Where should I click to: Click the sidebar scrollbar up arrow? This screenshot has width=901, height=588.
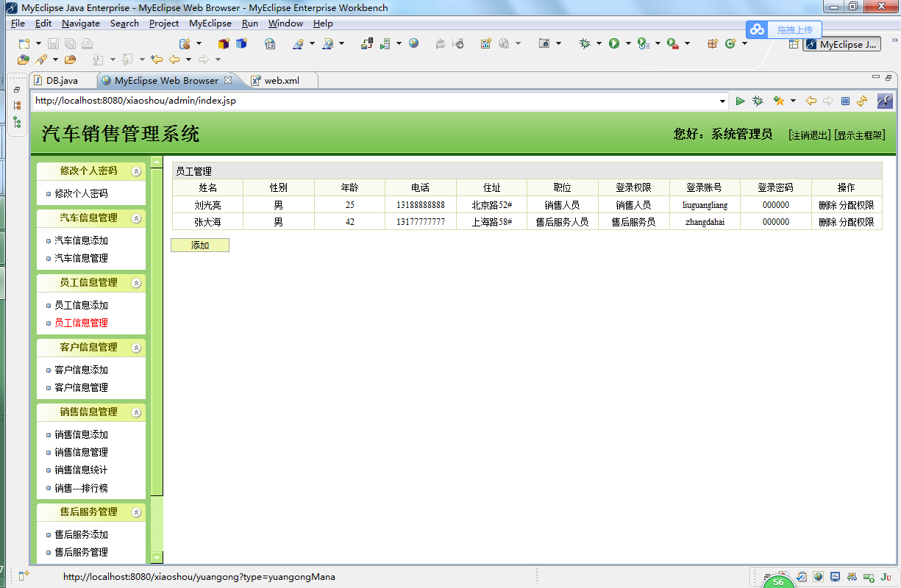(157, 162)
